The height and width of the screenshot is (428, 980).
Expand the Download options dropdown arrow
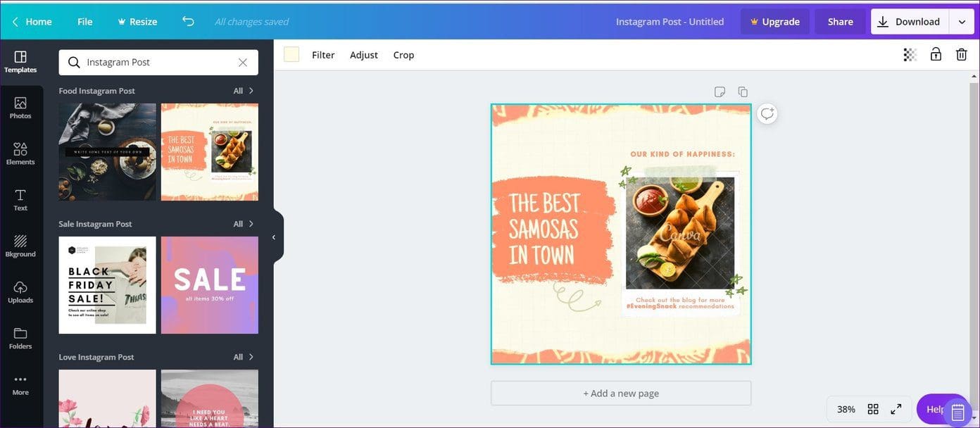(x=962, y=22)
